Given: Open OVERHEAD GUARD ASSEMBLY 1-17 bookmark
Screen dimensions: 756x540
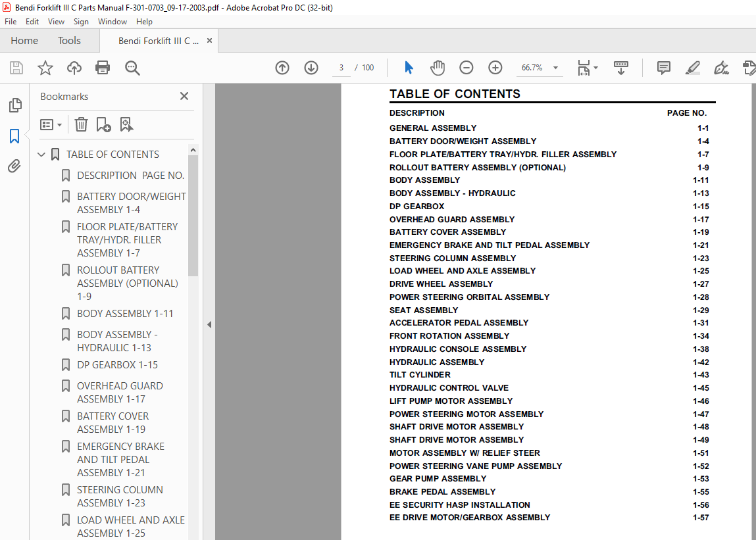Looking at the screenshot, I should coord(120,393).
